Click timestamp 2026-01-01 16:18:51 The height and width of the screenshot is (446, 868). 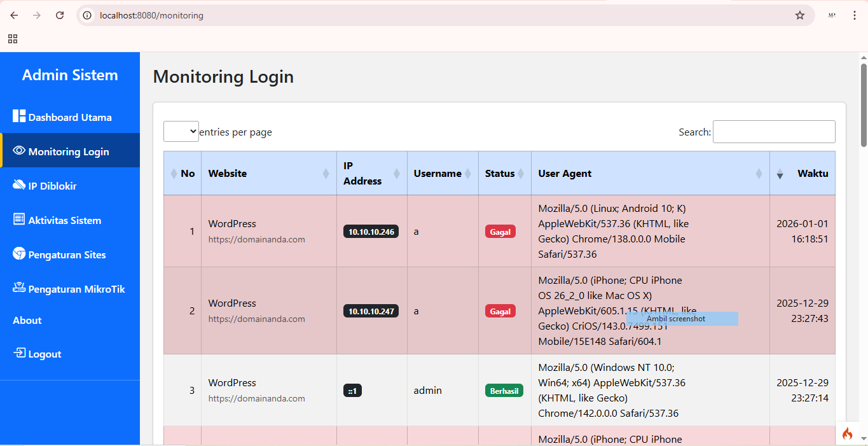click(803, 231)
